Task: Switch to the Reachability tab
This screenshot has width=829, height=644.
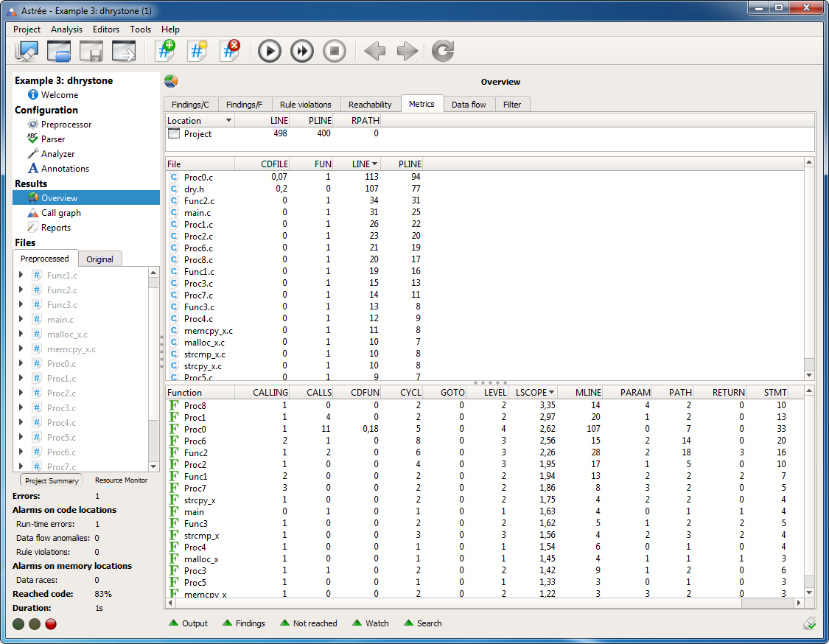Action: [370, 104]
